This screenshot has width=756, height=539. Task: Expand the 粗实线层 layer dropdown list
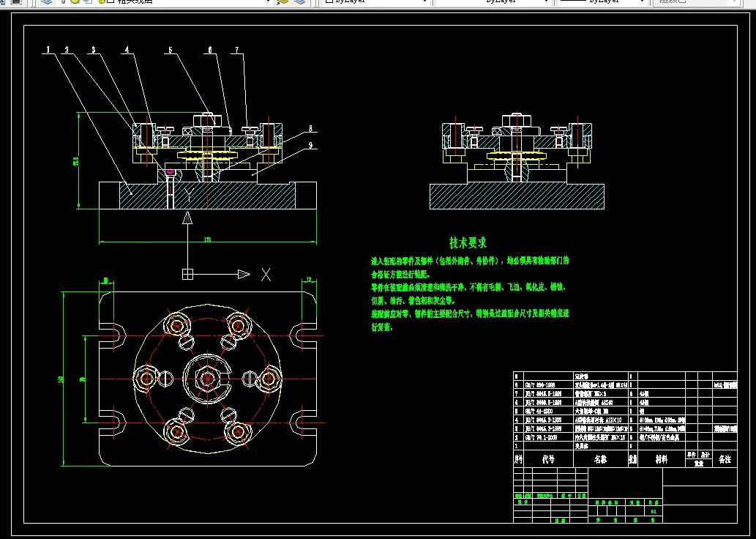tap(269, 2)
